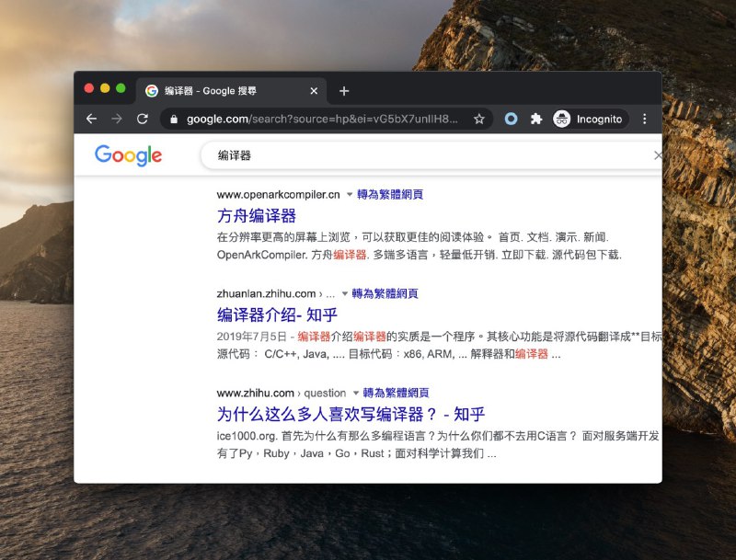Close the 编译器 - Google 搜尋 tab
Viewport: 736px width, 560px height.
[x=314, y=90]
